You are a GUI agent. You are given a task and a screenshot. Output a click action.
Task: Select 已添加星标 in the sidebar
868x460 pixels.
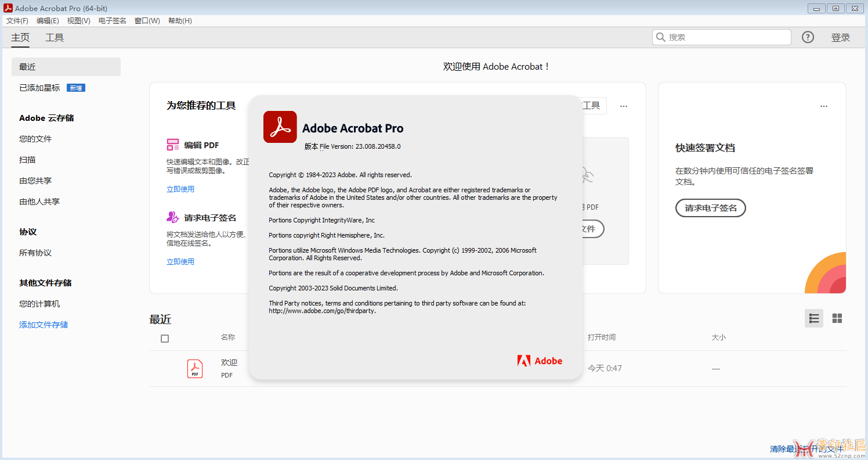(x=39, y=88)
